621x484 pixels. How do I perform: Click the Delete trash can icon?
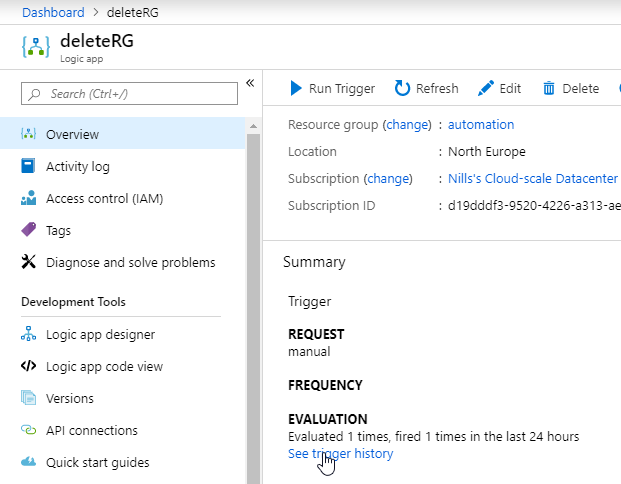click(549, 88)
